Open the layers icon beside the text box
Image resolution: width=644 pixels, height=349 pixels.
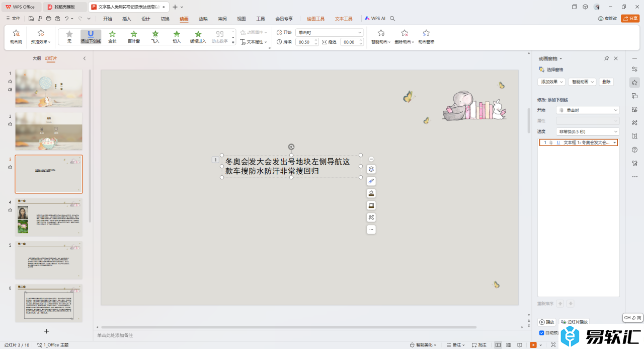[x=371, y=169]
